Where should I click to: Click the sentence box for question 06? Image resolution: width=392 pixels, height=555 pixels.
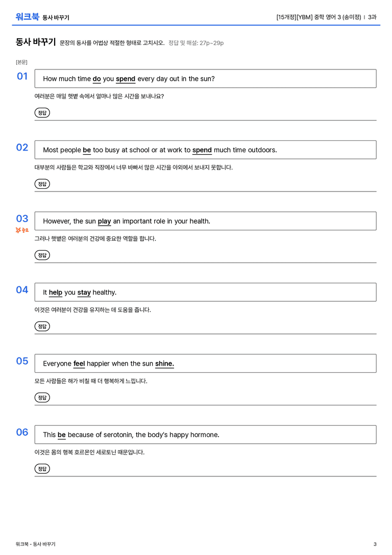pos(205,435)
